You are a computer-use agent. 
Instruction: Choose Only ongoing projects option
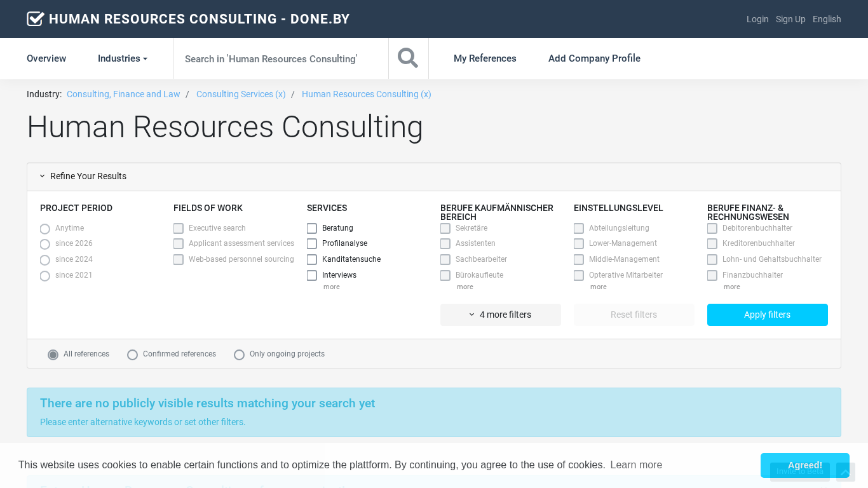pos(240,355)
